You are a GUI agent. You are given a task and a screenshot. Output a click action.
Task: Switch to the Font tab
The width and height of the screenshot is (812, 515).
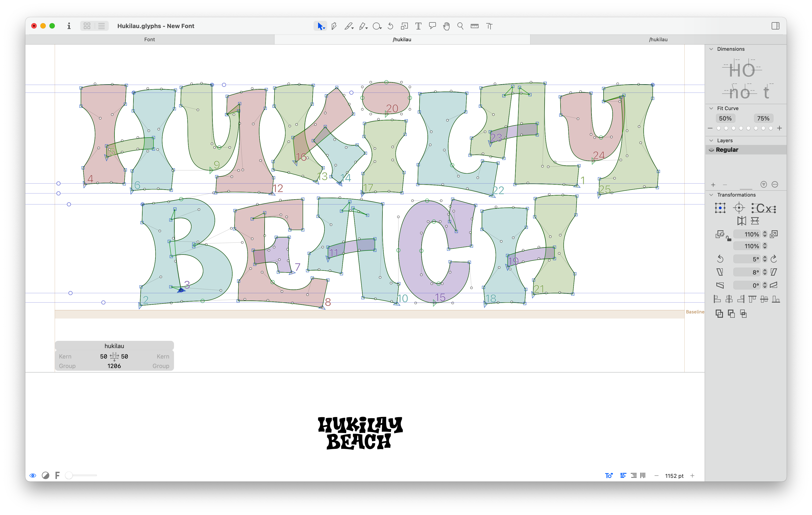click(x=149, y=39)
